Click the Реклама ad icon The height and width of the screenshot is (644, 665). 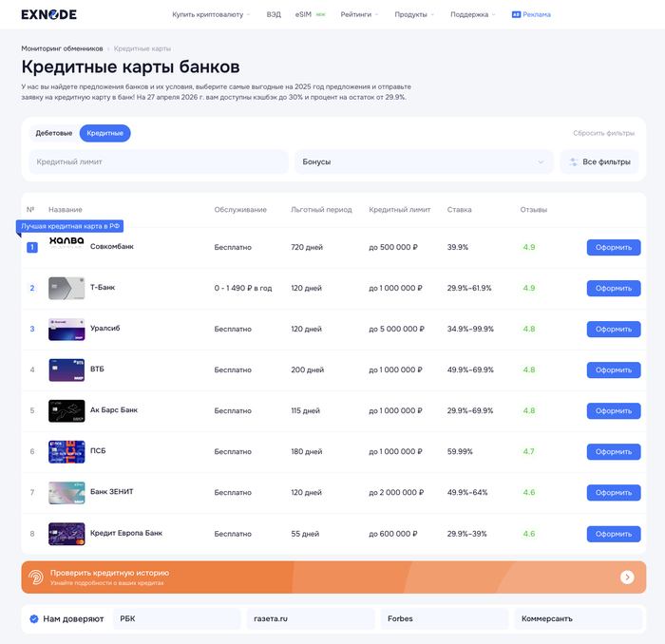coord(516,14)
